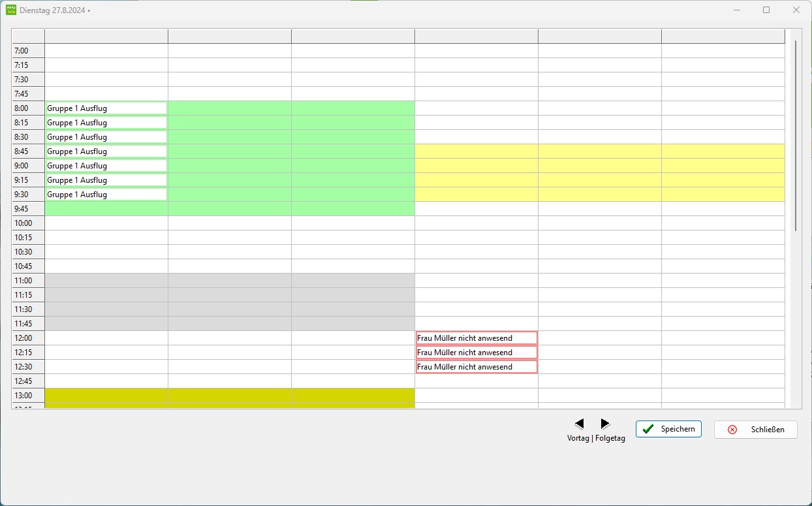Select Gruppe 1 Ausflug entry at 9:00
812x506 pixels.
coord(106,166)
